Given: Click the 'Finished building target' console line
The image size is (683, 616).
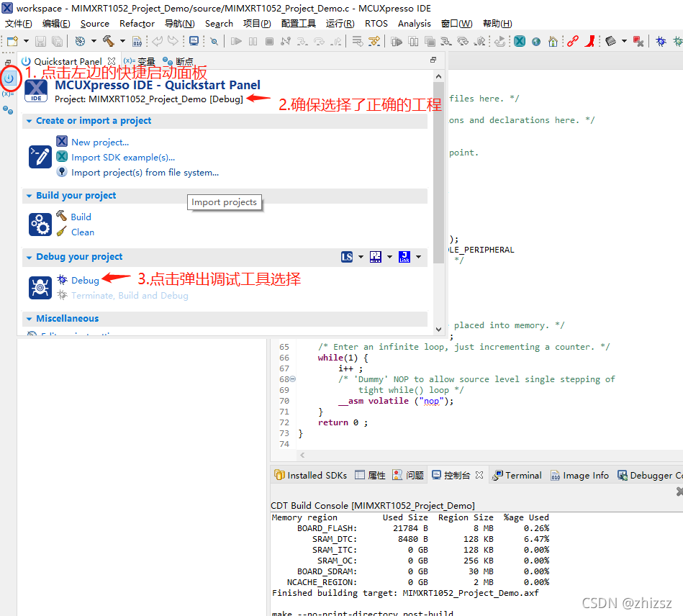Looking at the screenshot, I should click(x=405, y=593).
